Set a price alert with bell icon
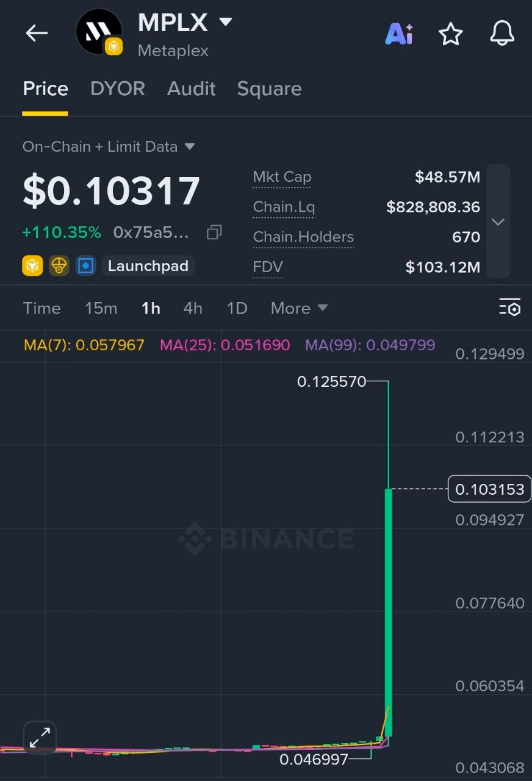This screenshot has height=781, width=532. [502, 33]
